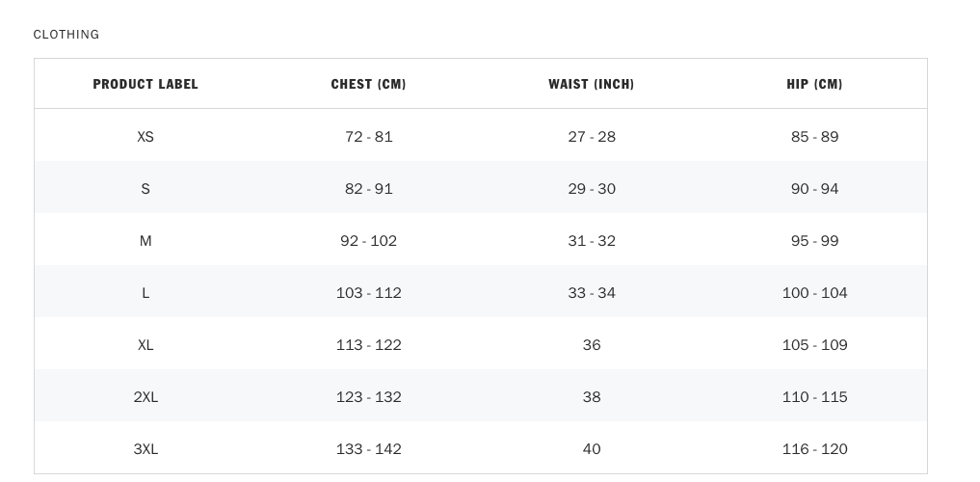Select the L size row label

[x=146, y=293]
